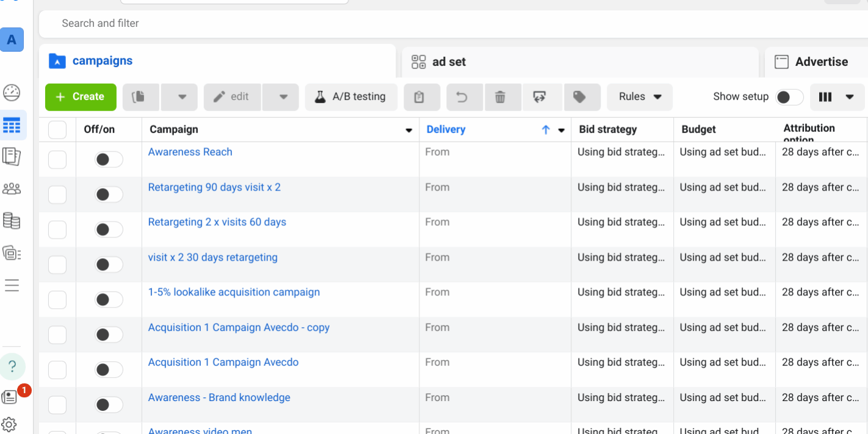Switch to the ad set tab
Viewport: 868px width, 434px height.
(x=448, y=62)
